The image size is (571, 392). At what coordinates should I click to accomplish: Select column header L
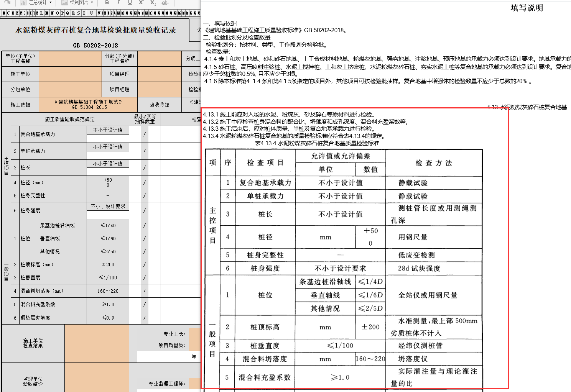[x=41, y=13]
